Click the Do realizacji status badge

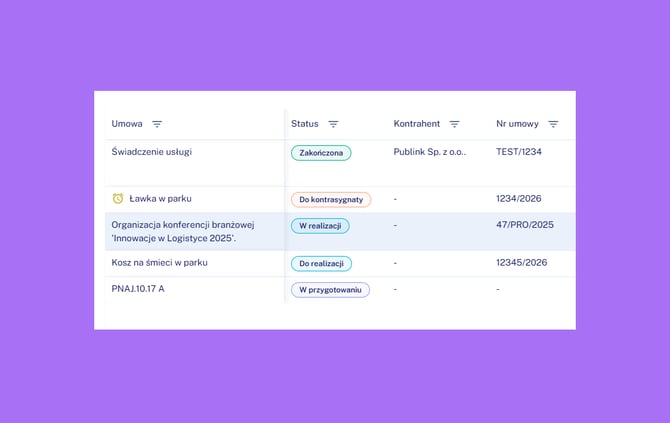321,263
